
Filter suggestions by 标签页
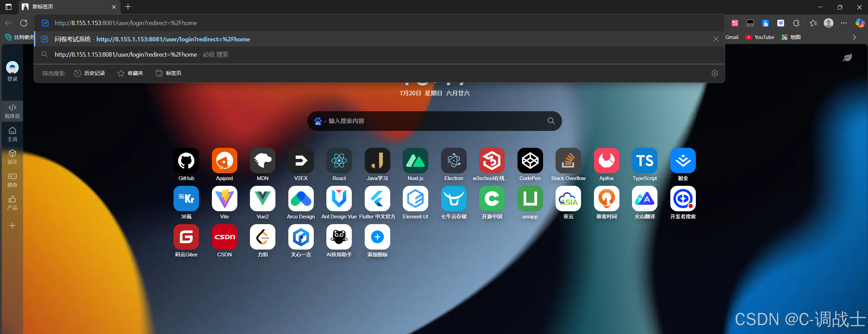click(x=169, y=73)
